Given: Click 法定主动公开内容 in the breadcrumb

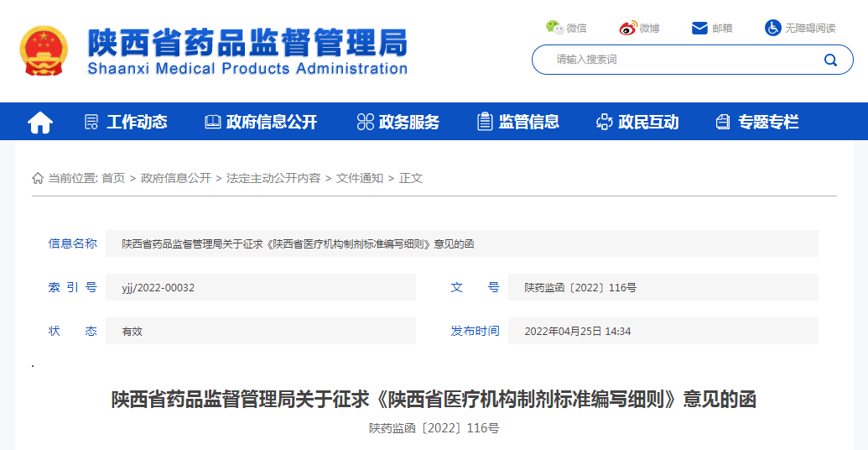Looking at the screenshot, I should (x=273, y=178).
